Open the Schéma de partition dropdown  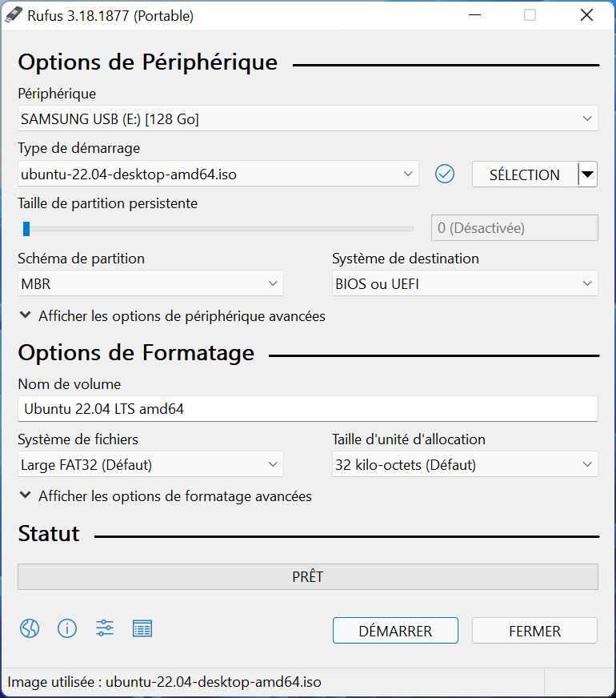pos(150,283)
